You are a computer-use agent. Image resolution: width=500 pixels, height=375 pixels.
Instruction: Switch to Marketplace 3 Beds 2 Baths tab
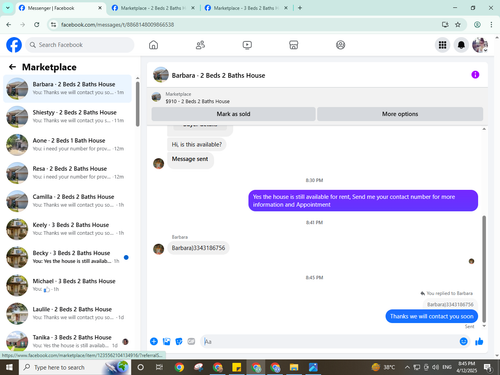(x=246, y=8)
